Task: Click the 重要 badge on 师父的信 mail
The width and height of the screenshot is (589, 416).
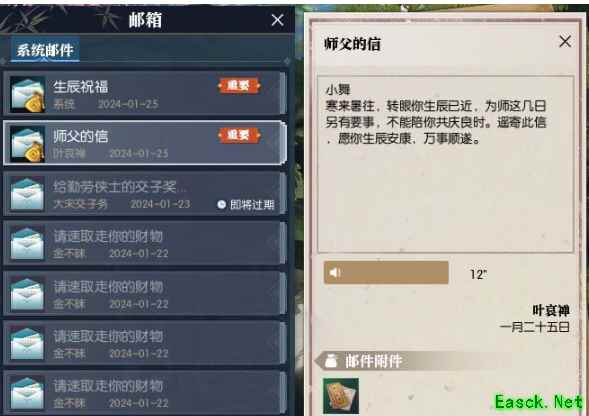Action: 239,135
